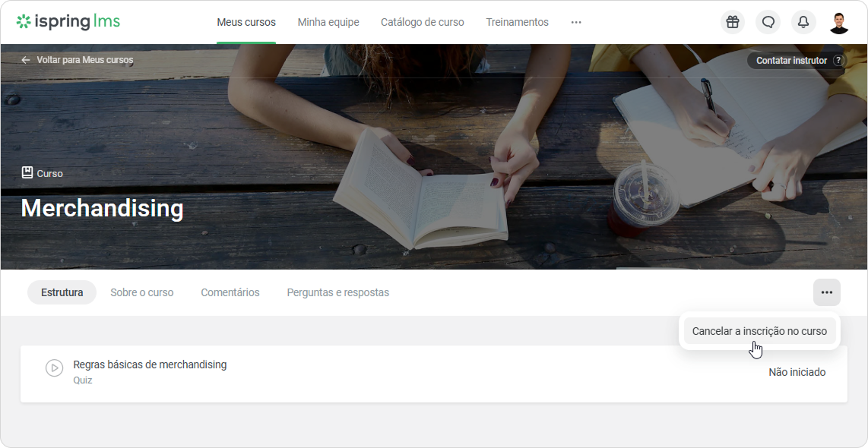Viewport: 868px width, 448px height.
Task: Open Minha equipe section
Action: 328,23
